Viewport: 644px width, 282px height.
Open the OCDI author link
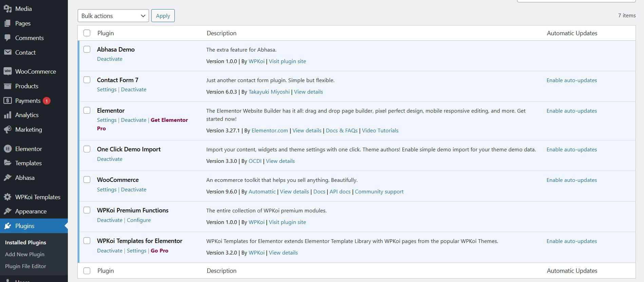tap(255, 161)
